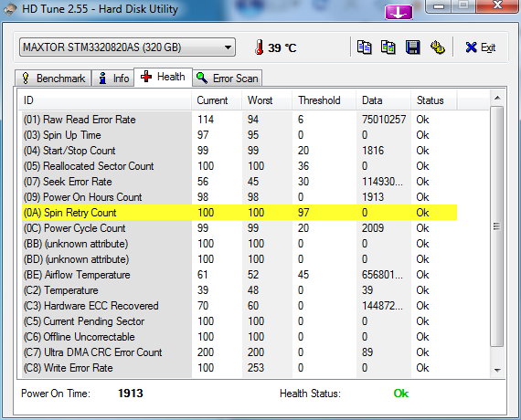Select the (07) Seek Error Rate row
Screen dimensions: 521x420
point(239,182)
